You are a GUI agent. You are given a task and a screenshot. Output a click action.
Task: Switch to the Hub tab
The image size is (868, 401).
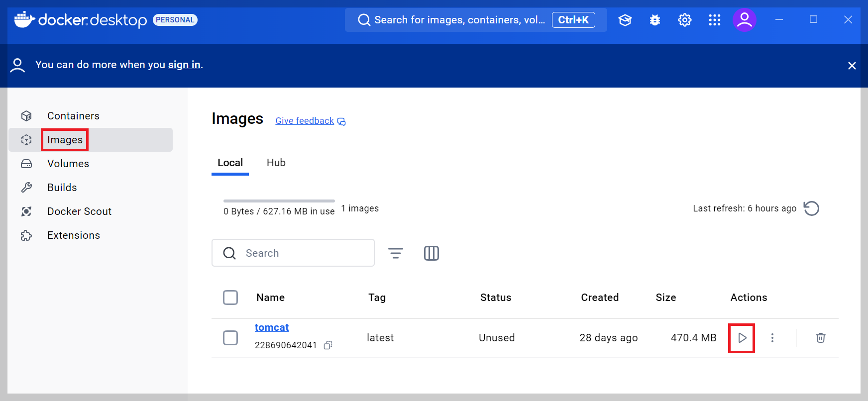click(276, 163)
